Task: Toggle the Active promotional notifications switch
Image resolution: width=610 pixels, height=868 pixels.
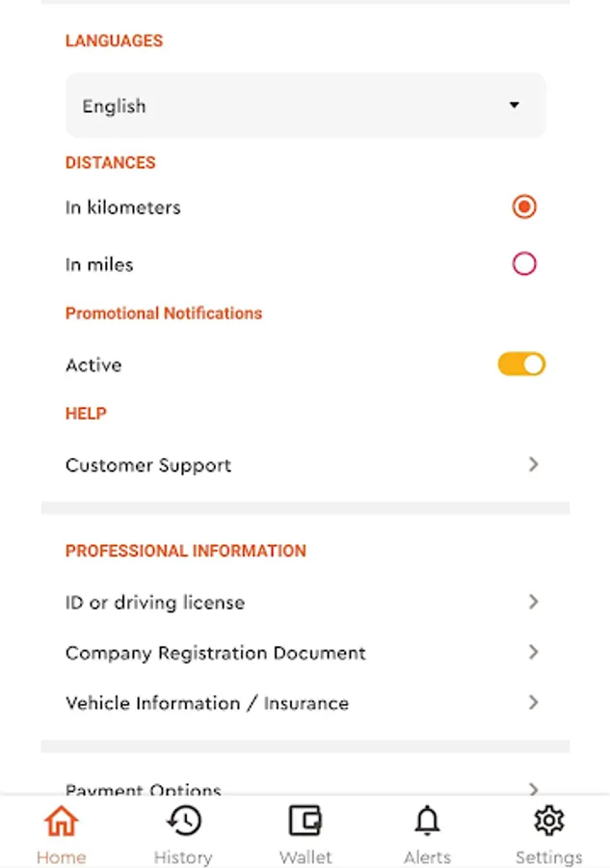Action: click(x=521, y=365)
